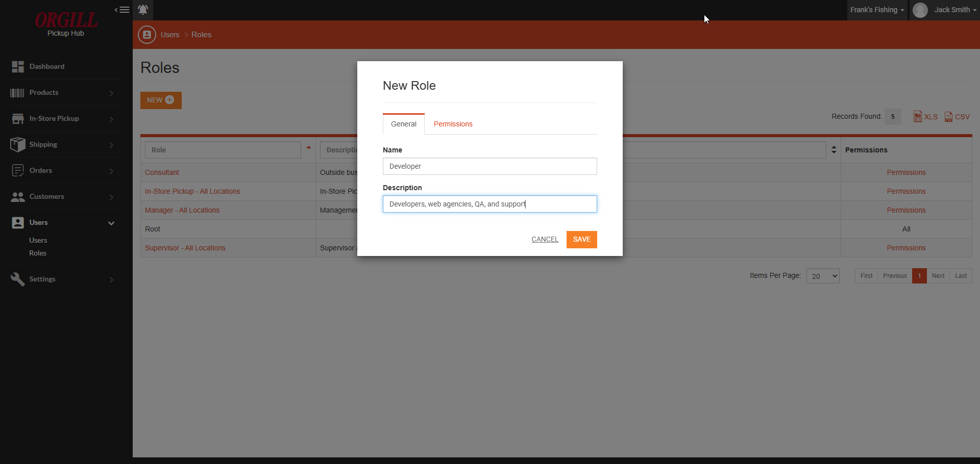Open the notifications bell
Image resolution: width=980 pixels, height=464 pixels.
143,10
